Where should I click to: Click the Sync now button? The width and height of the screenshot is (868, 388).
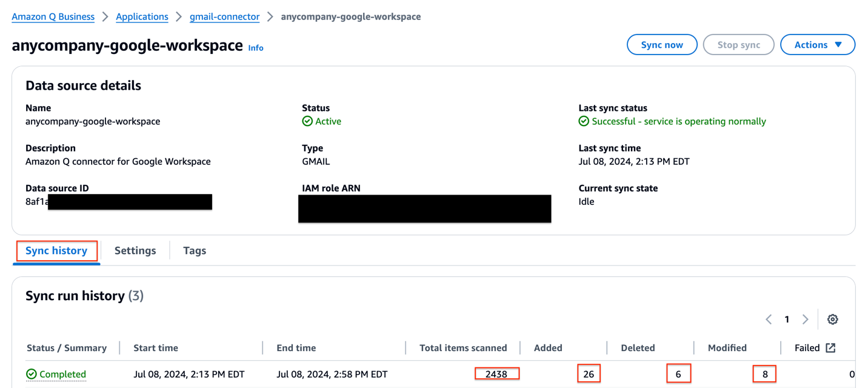(x=662, y=45)
